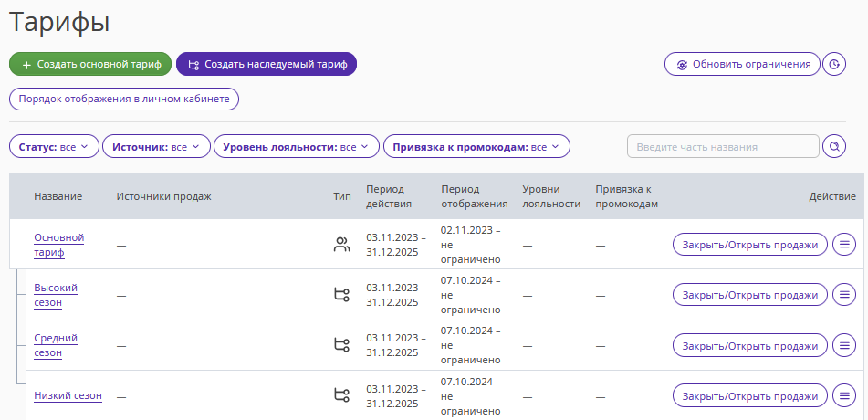The image size is (868, 420).
Task: Open hamburger menu for Средний сезон row
Action: [x=844, y=345]
